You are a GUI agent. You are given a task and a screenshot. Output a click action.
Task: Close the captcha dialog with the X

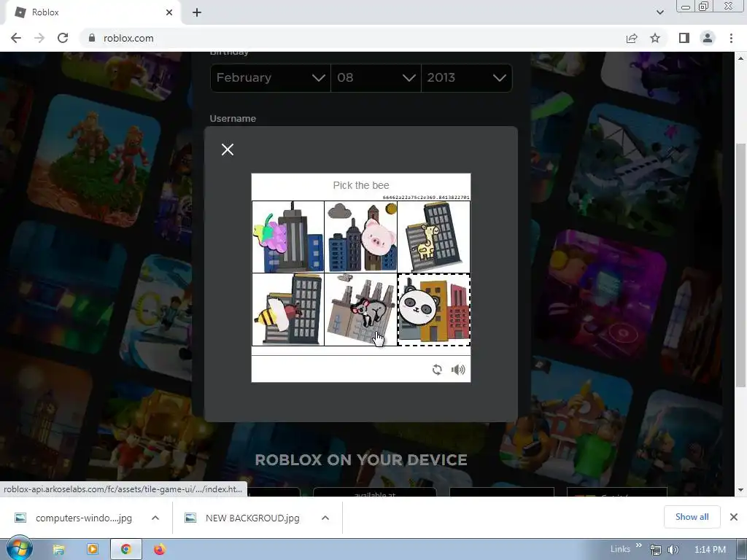tap(228, 149)
